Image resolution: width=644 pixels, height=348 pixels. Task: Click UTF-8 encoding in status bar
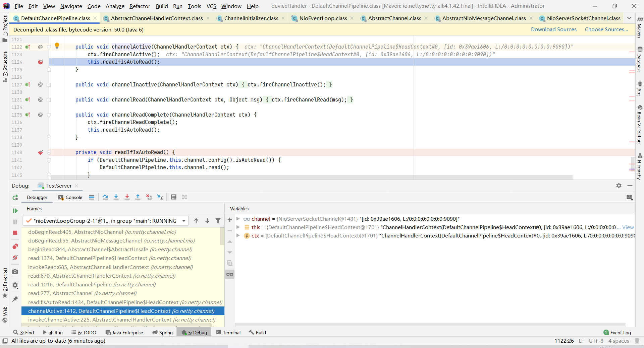tap(596, 341)
